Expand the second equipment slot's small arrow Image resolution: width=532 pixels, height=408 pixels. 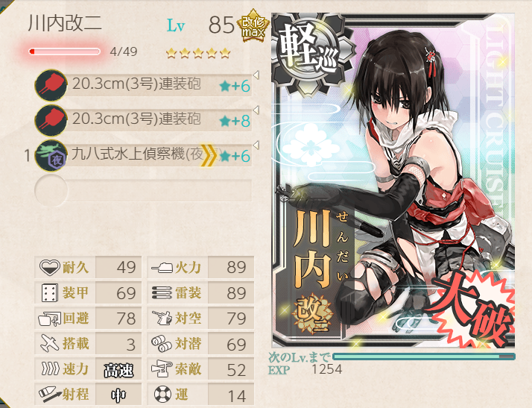256,110
